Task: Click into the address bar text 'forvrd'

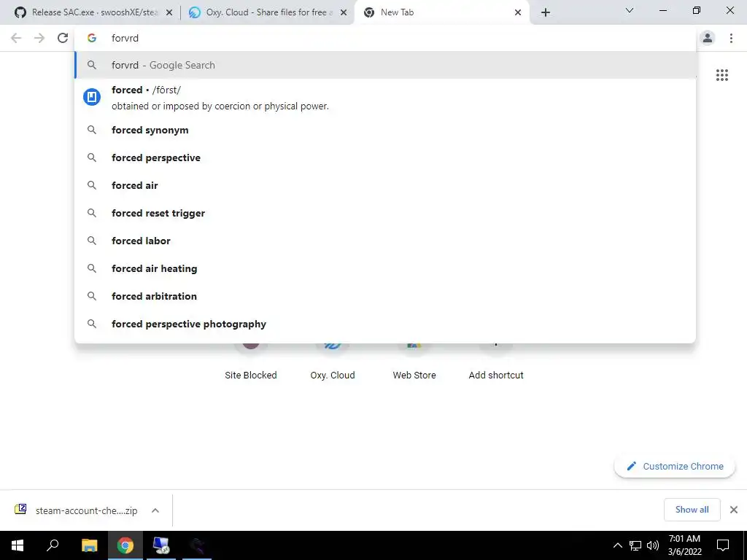Action: (125, 38)
